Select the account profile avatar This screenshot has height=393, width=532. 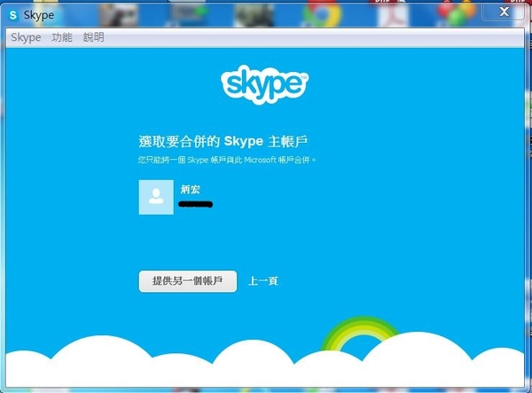pyautogui.click(x=156, y=197)
